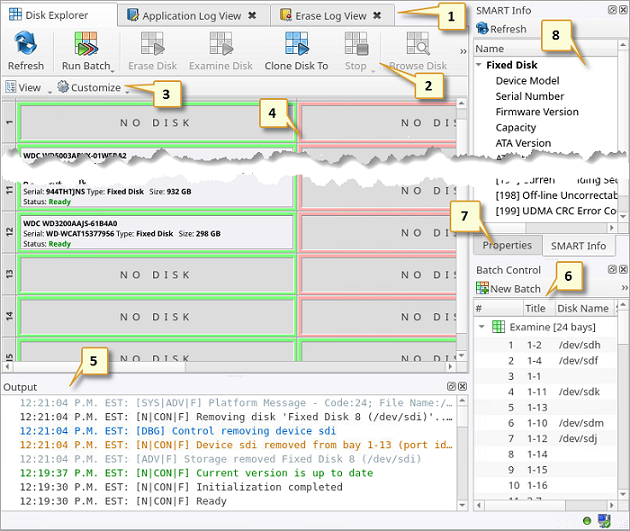Sort by the Title column header

coord(538,308)
